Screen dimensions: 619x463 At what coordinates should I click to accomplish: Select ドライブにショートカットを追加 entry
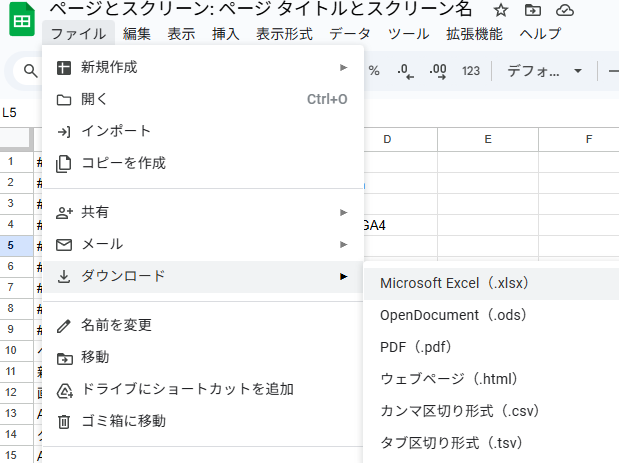pos(203,389)
